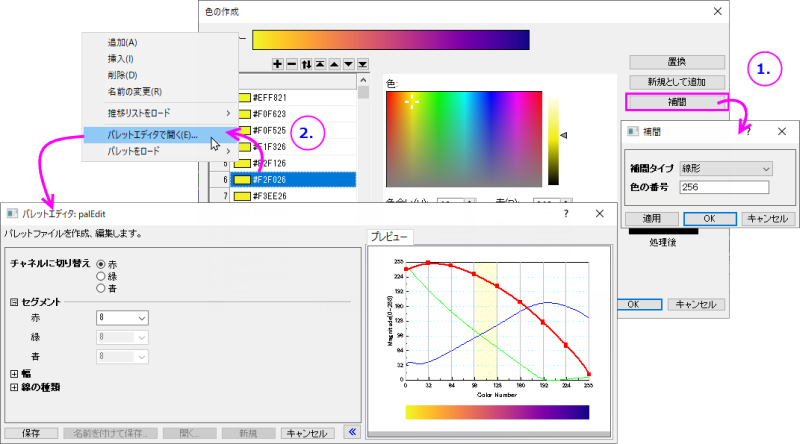Choose パレットエディタで開く(E)... menu entry

pyautogui.click(x=161, y=135)
